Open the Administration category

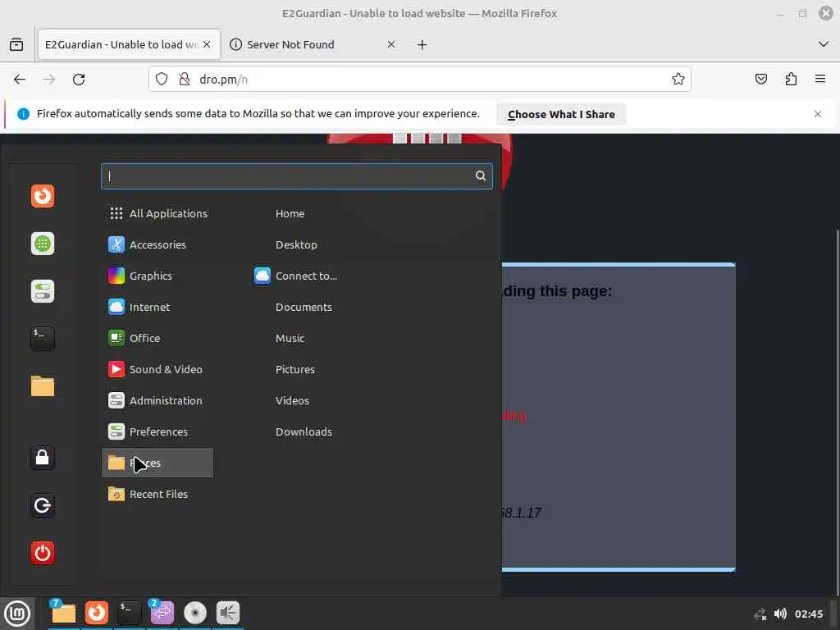(157, 400)
